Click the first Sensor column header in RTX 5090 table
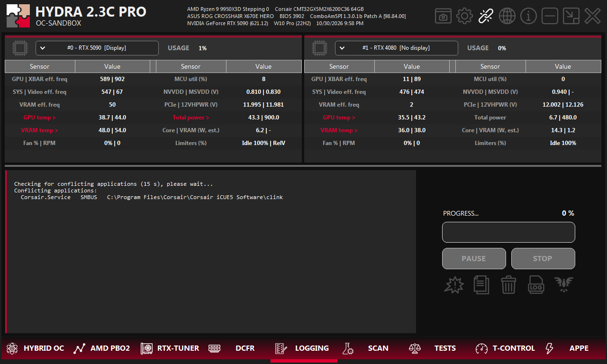 (x=39, y=66)
